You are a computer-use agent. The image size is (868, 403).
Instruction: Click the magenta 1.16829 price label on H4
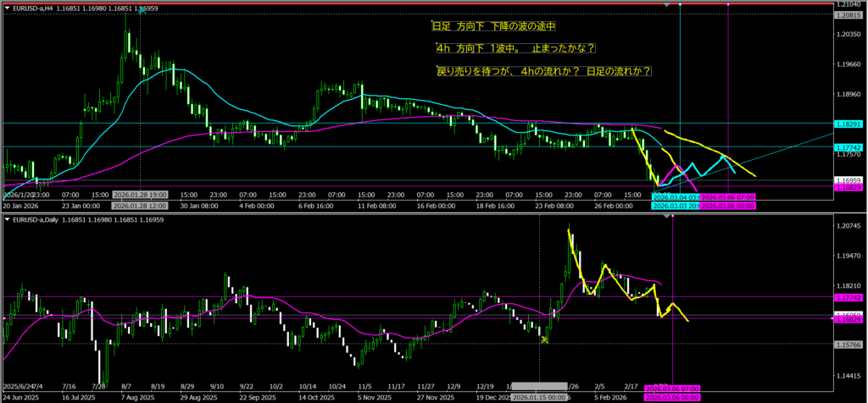[x=848, y=186]
